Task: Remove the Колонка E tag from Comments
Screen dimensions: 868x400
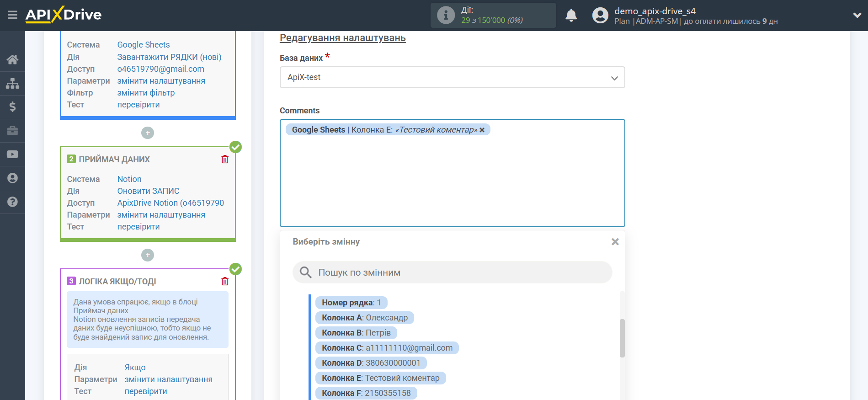Action: 482,130
